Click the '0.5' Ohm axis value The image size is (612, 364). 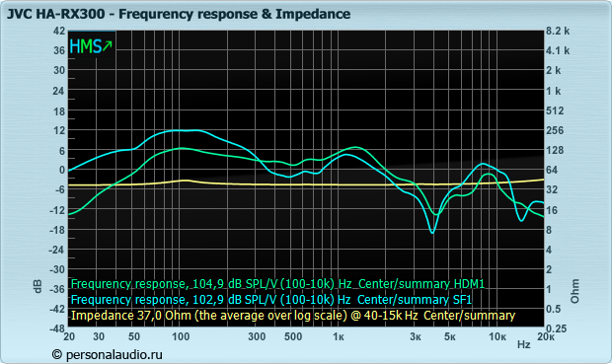tap(554, 309)
